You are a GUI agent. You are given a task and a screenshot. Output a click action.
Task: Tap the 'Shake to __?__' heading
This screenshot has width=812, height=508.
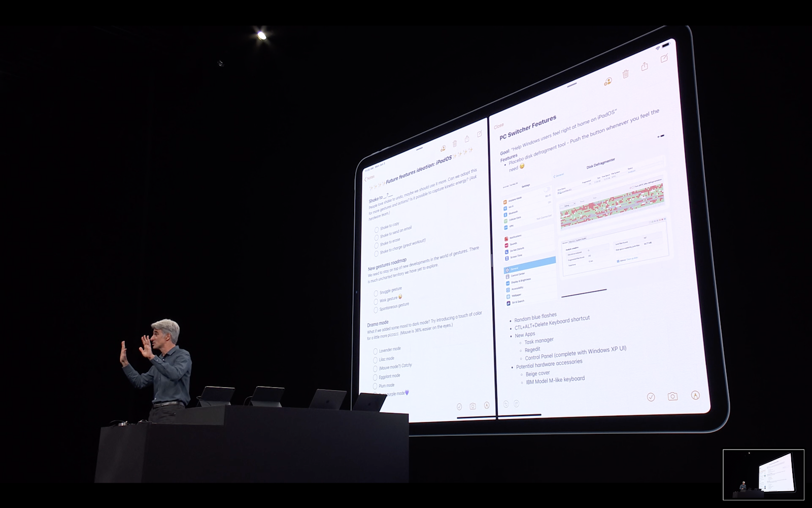click(381, 197)
